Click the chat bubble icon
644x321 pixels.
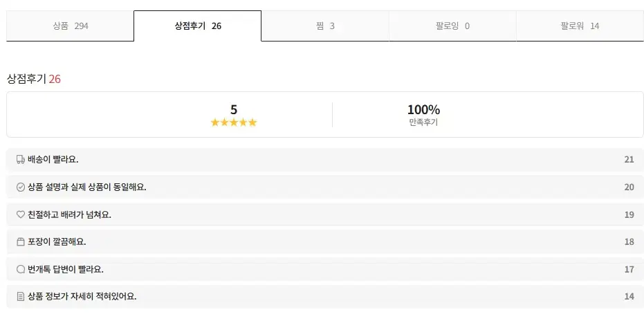(x=20, y=269)
